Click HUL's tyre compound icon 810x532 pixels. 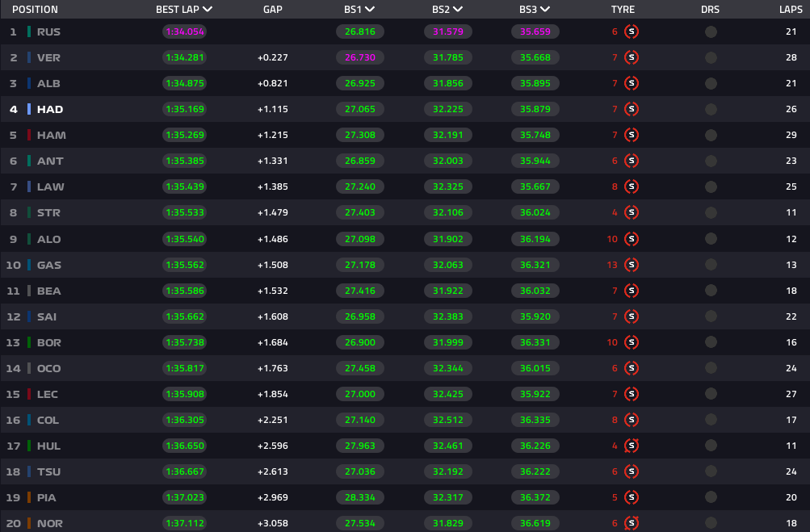[x=632, y=446]
